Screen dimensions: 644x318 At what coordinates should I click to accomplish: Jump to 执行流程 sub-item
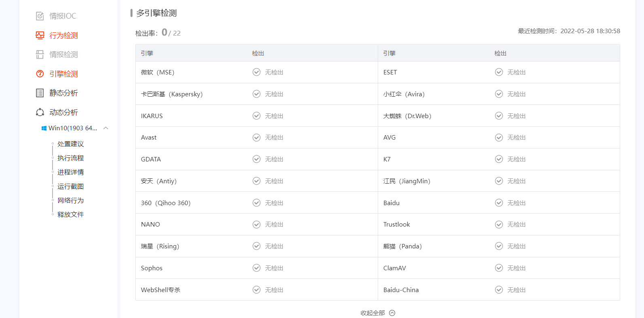click(x=71, y=158)
